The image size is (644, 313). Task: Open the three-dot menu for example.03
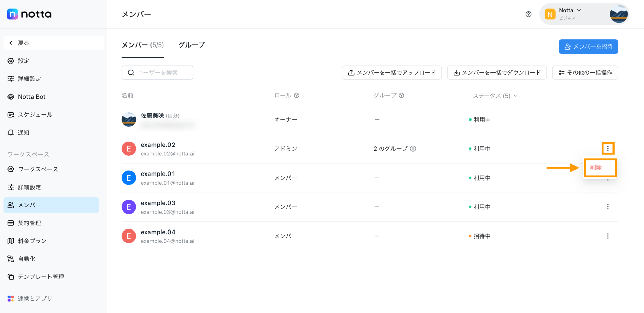(x=608, y=207)
